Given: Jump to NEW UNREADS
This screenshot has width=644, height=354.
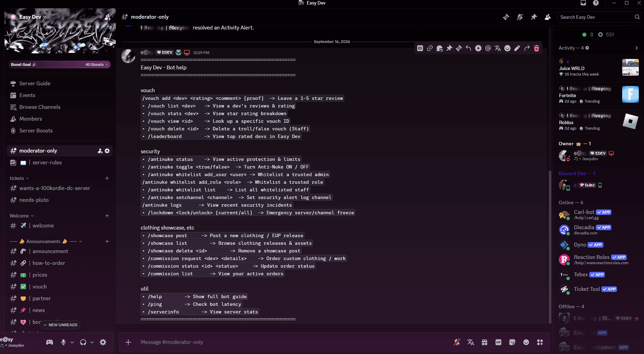Looking at the screenshot, I should click(60, 325).
